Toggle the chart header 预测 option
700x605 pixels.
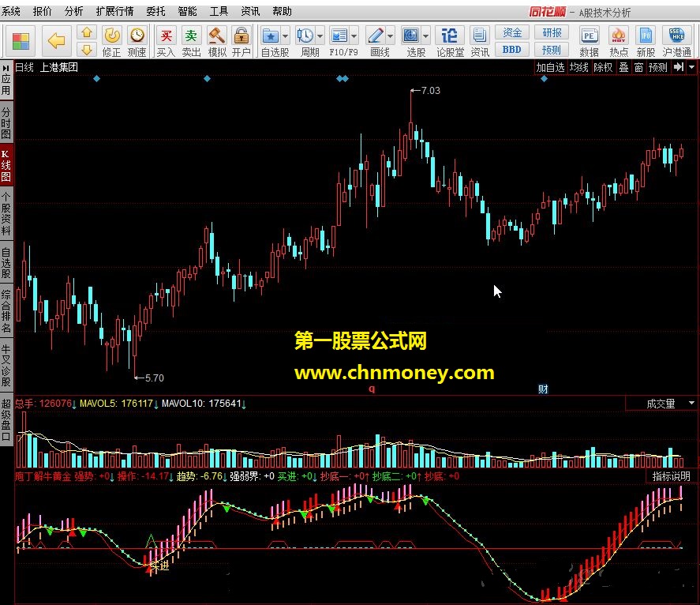click(658, 67)
